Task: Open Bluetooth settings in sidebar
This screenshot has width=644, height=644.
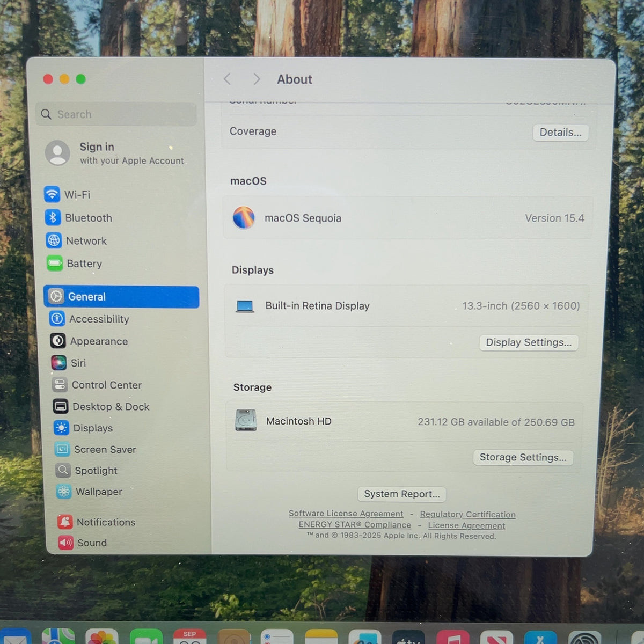Action: coord(79,217)
